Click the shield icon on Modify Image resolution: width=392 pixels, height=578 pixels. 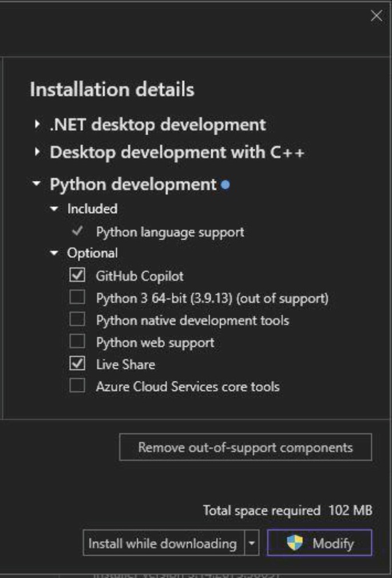point(295,543)
